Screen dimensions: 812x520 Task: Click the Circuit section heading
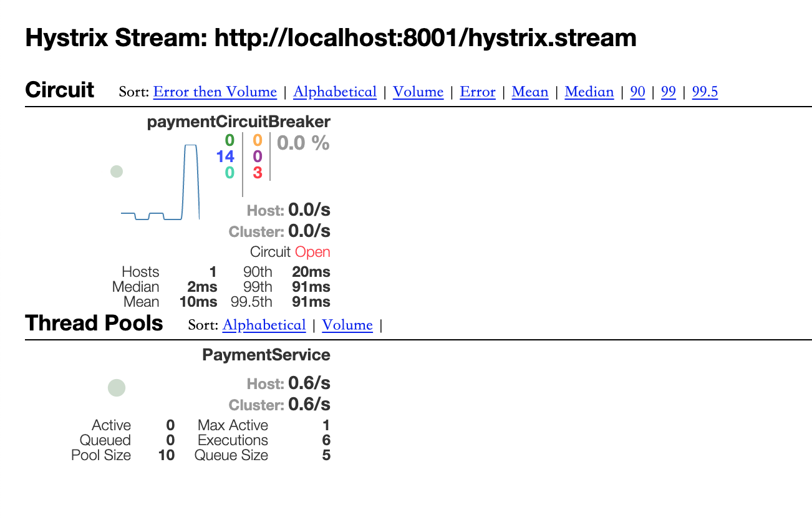coord(60,90)
